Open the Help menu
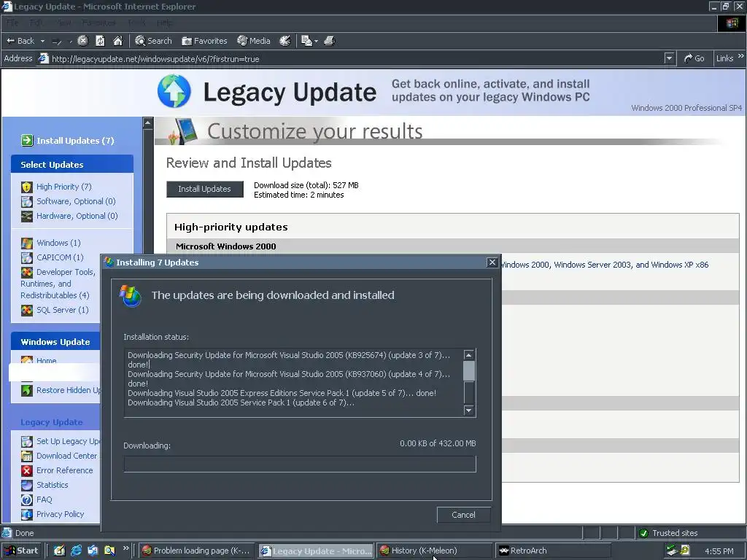 (165, 23)
